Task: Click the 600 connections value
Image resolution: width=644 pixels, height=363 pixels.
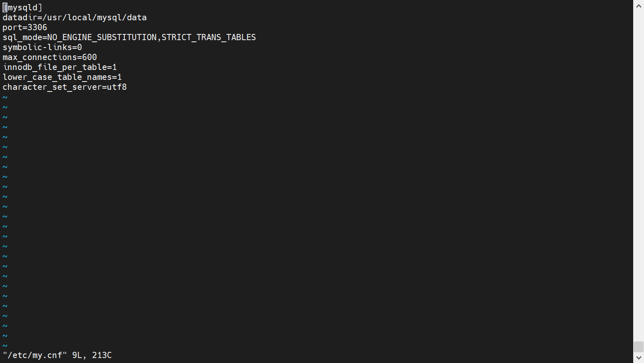Action: [x=90, y=57]
